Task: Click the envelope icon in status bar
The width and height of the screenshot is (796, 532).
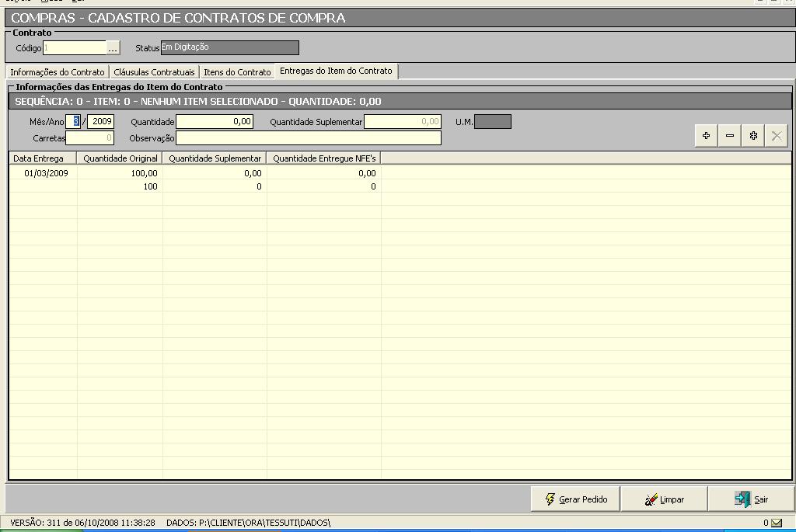Action: (777, 523)
